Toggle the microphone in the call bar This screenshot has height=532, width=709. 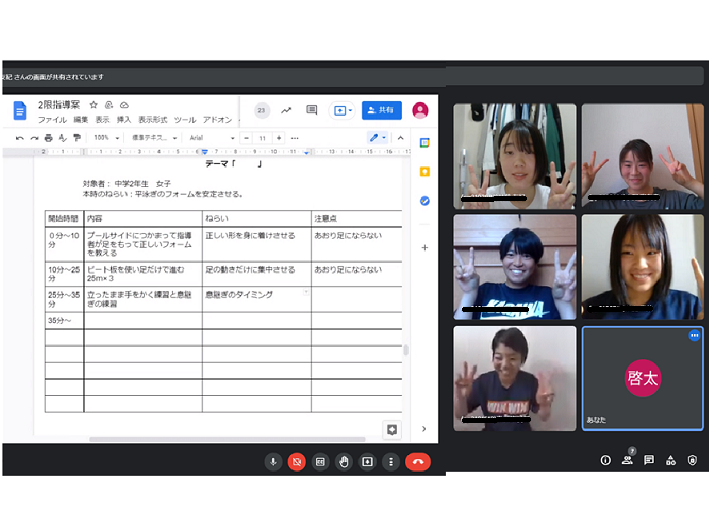click(x=273, y=461)
